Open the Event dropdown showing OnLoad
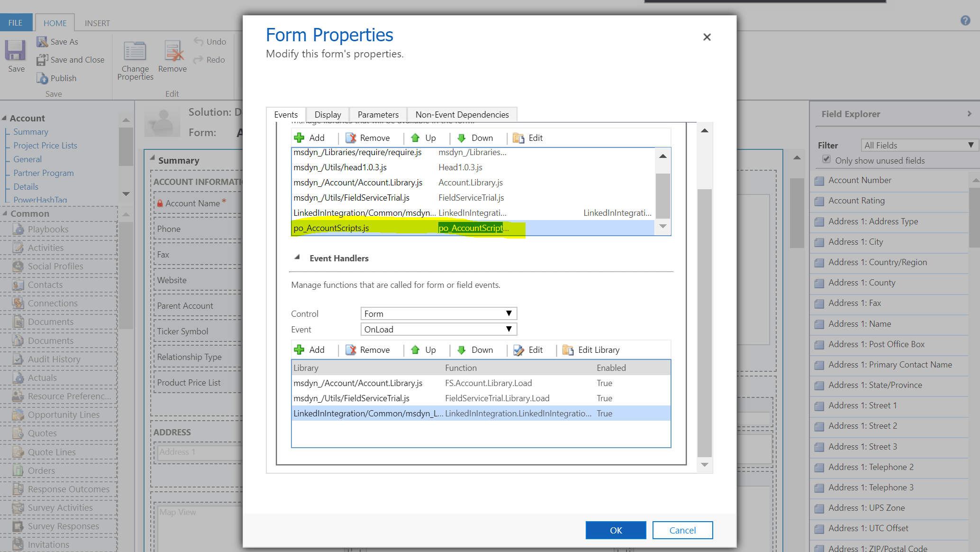This screenshot has height=552, width=980. (438, 330)
